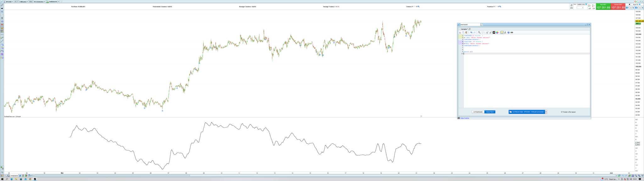Select the horizontal line tool
This screenshot has width=644, height=181.
[2, 35]
